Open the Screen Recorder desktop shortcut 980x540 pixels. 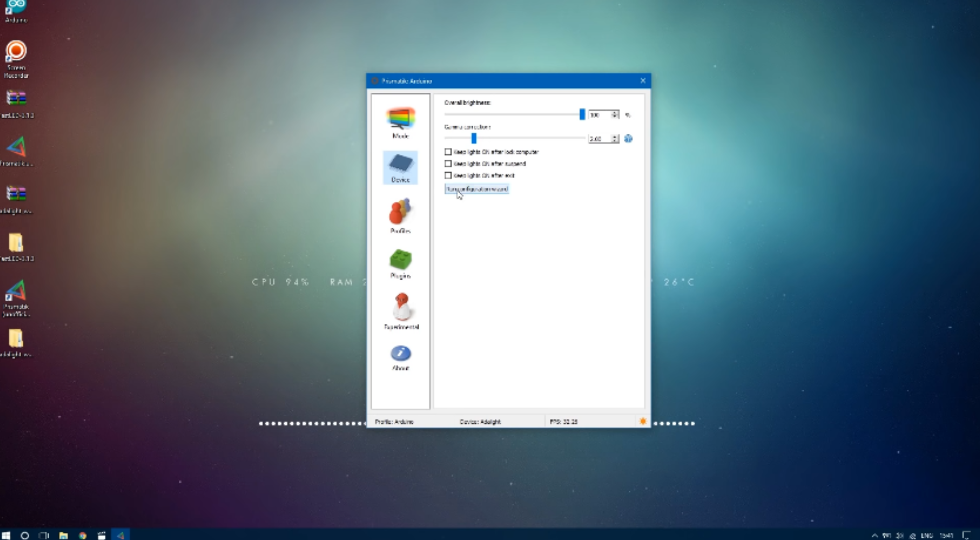(x=16, y=50)
